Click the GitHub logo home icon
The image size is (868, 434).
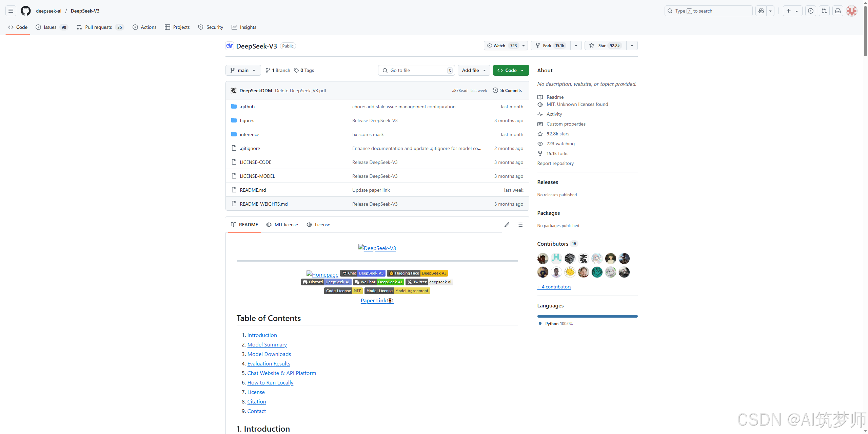pyautogui.click(x=26, y=11)
